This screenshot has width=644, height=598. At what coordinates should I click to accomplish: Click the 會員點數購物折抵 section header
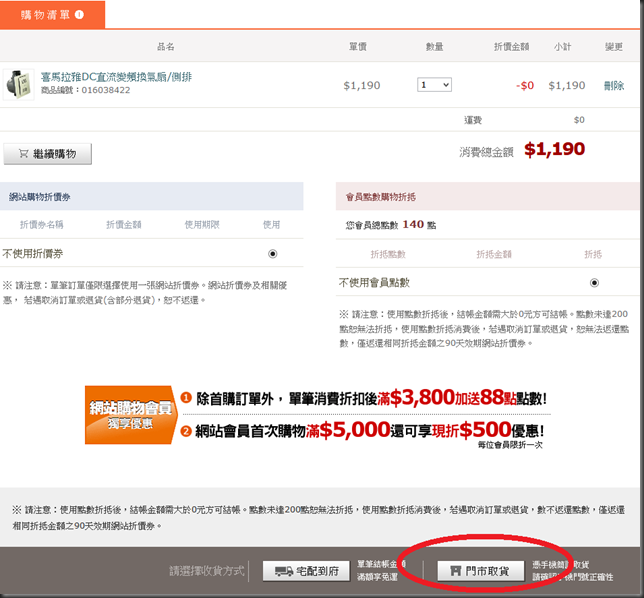[x=488, y=196]
